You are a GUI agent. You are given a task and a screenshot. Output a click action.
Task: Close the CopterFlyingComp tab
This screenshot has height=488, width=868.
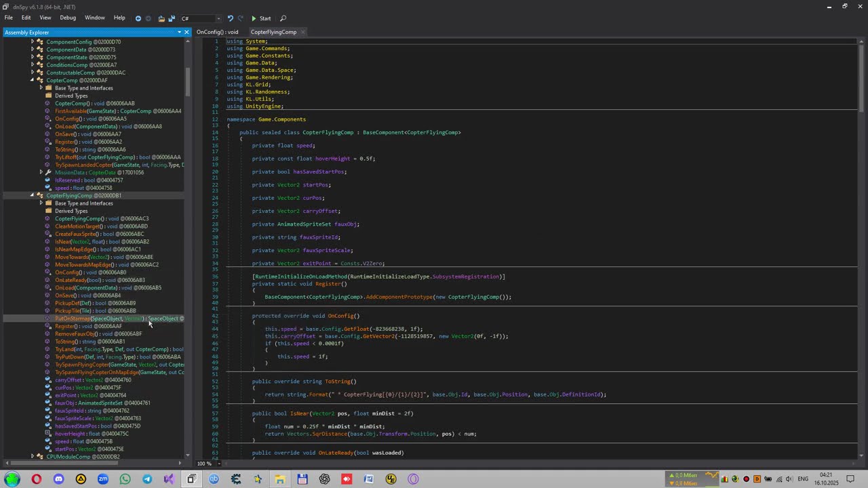(x=303, y=32)
